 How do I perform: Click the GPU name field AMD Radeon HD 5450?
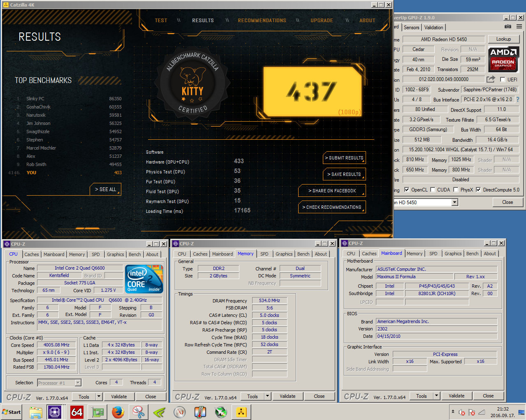444,39
